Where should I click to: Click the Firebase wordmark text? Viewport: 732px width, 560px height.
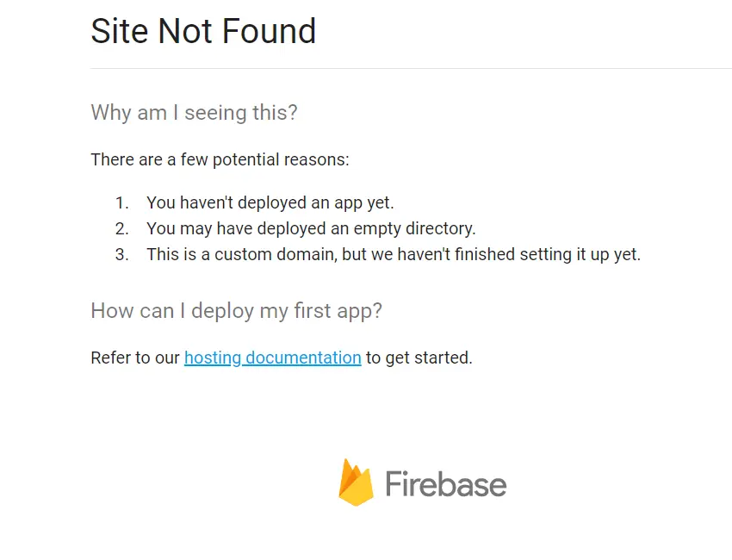tap(445, 484)
